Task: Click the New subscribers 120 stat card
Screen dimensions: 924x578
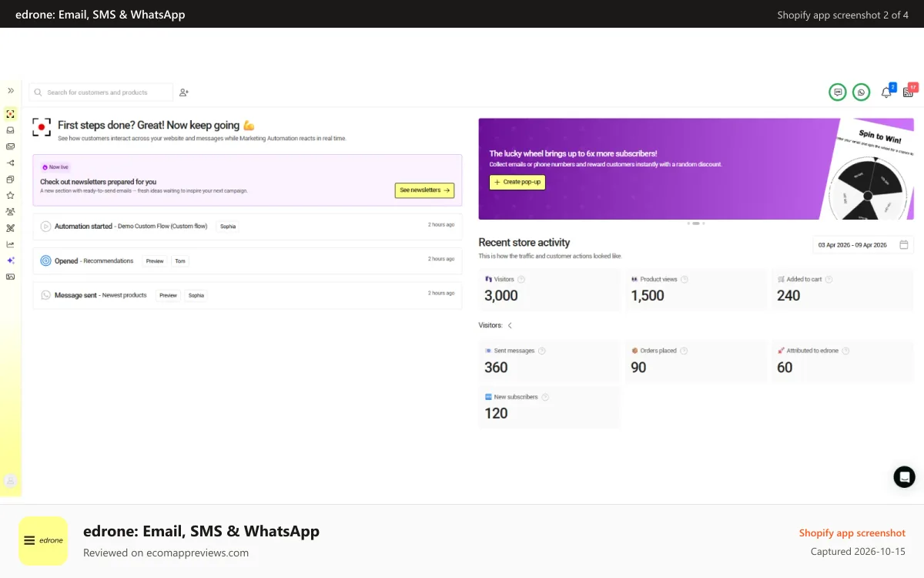Action: (x=549, y=407)
